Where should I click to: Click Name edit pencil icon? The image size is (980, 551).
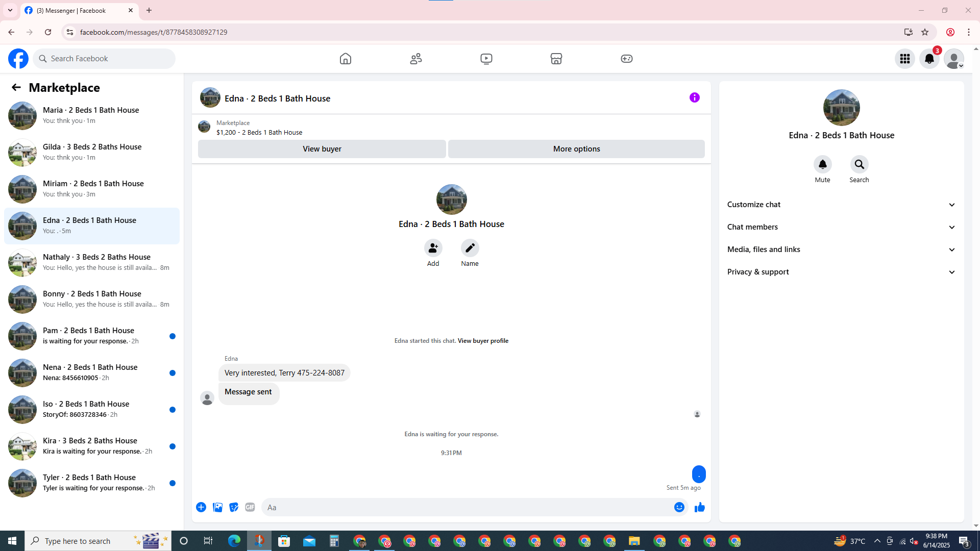[470, 248]
